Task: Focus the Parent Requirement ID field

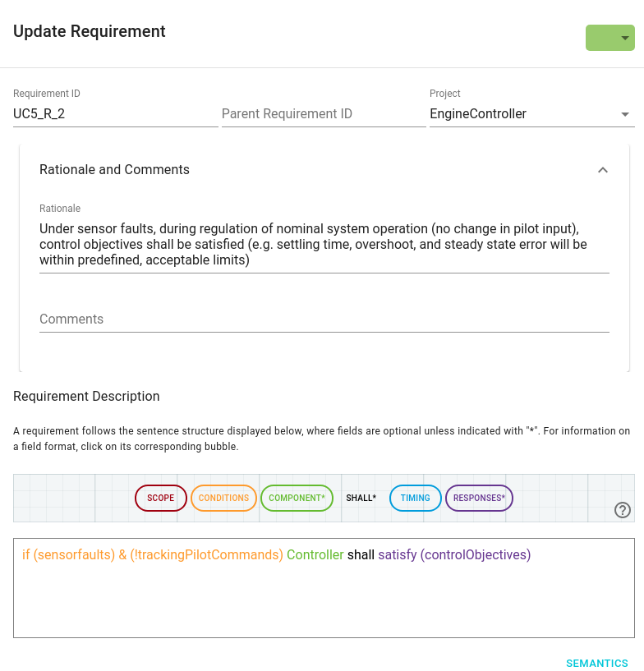Action: [323, 114]
